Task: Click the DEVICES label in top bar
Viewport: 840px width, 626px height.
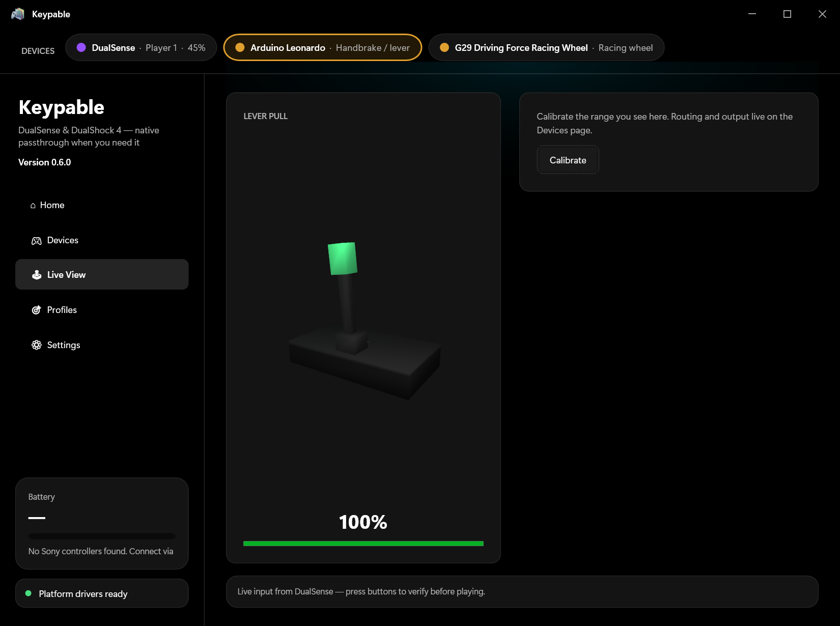Action: point(38,51)
